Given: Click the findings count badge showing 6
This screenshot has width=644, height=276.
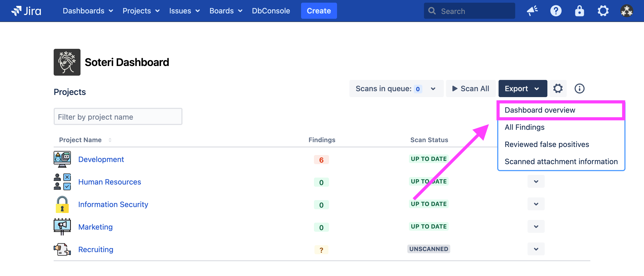Looking at the screenshot, I should click(x=321, y=159).
